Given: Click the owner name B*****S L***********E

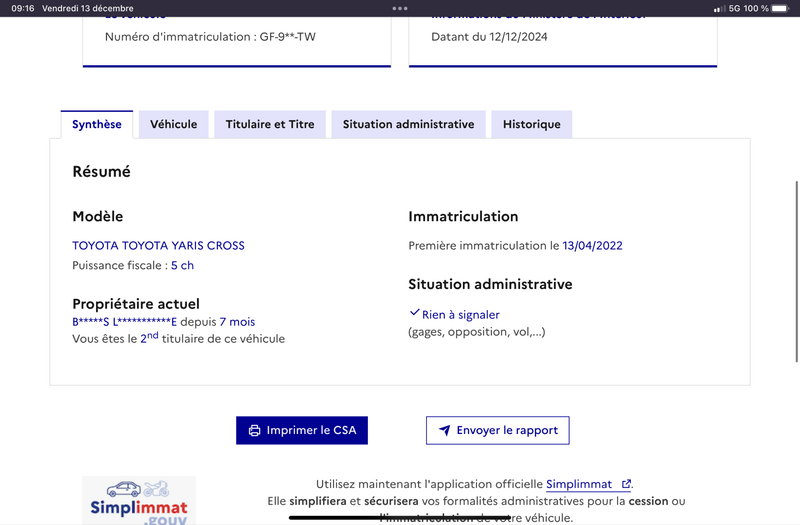Looking at the screenshot, I should tap(124, 322).
